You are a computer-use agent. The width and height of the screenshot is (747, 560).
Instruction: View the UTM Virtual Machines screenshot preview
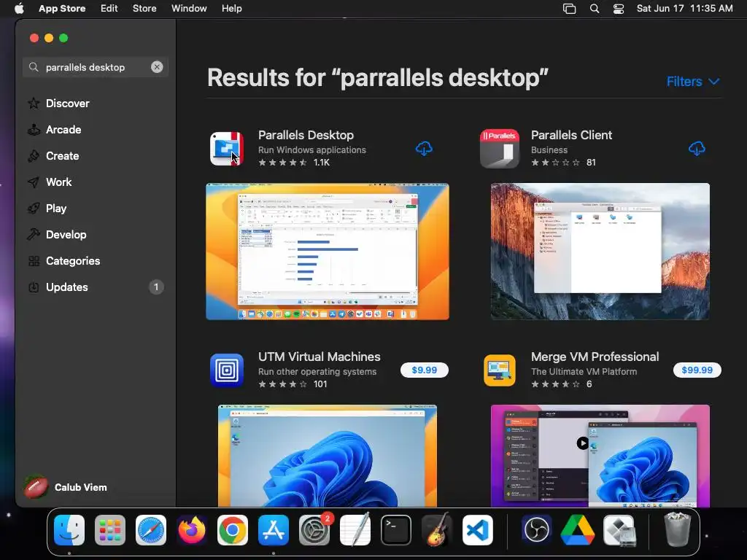coord(328,456)
